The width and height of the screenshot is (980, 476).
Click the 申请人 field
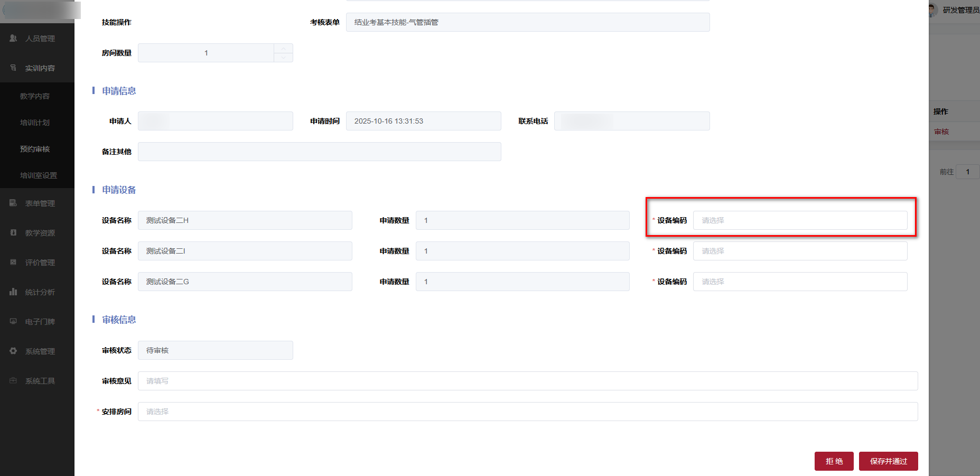(x=216, y=121)
